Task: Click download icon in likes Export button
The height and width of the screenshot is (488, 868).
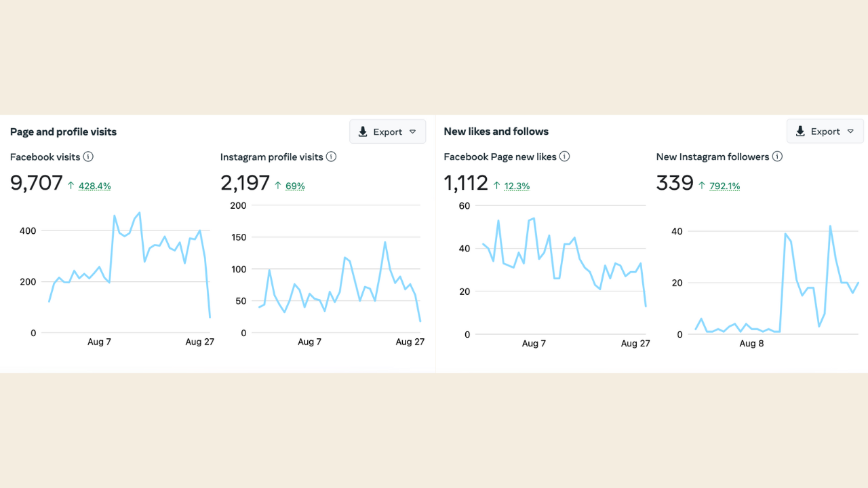Action: (x=800, y=131)
